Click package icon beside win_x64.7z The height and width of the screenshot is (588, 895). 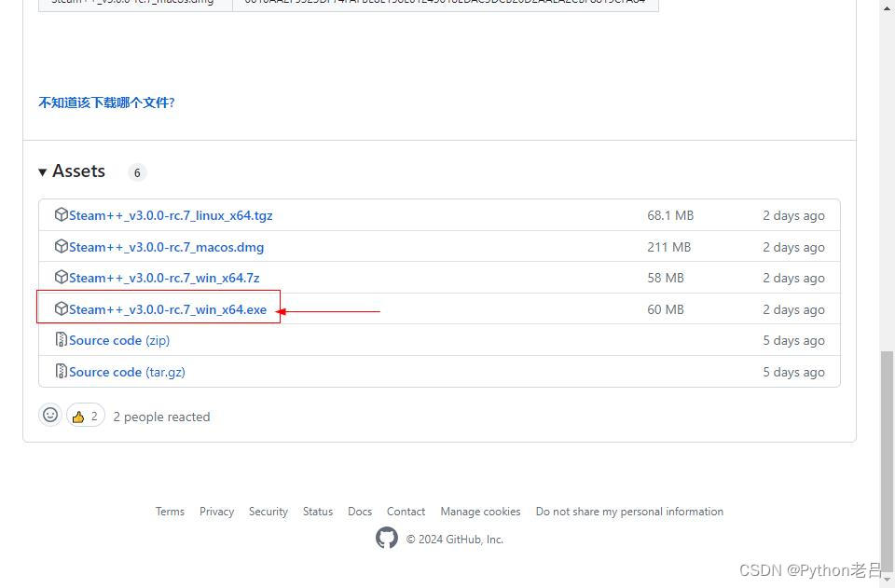pos(62,277)
